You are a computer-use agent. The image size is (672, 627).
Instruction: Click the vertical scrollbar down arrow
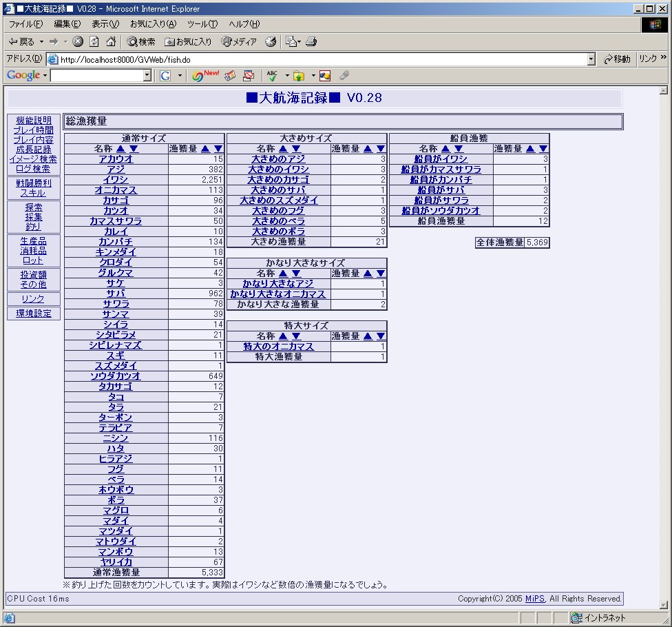[x=664, y=605]
